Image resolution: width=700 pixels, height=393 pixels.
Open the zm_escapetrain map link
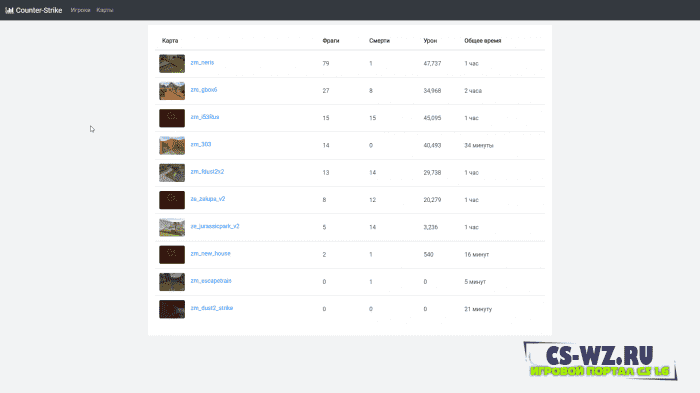pyautogui.click(x=211, y=281)
